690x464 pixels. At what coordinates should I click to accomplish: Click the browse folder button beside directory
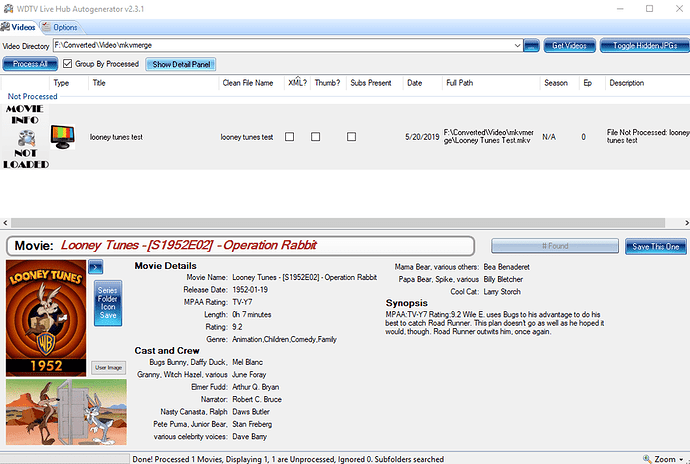pos(531,45)
